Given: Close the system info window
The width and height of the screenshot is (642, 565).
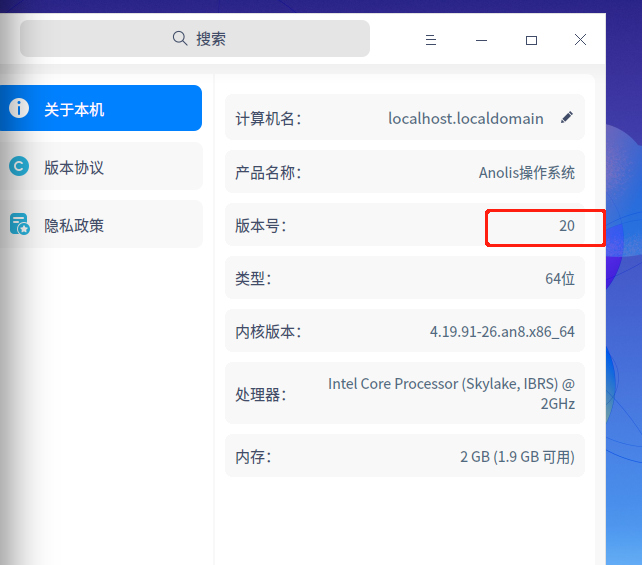Looking at the screenshot, I should coord(580,40).
